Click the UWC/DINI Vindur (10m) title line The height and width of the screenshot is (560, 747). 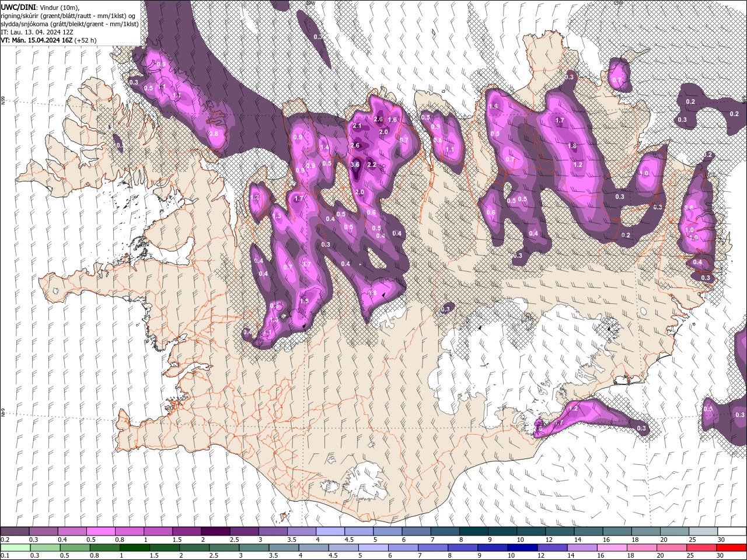(40, 6)
